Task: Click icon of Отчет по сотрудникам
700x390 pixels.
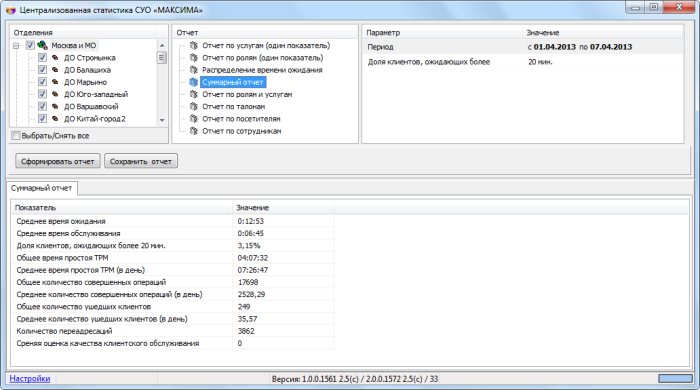Action: pyautogui.click(x=193, y=131)
